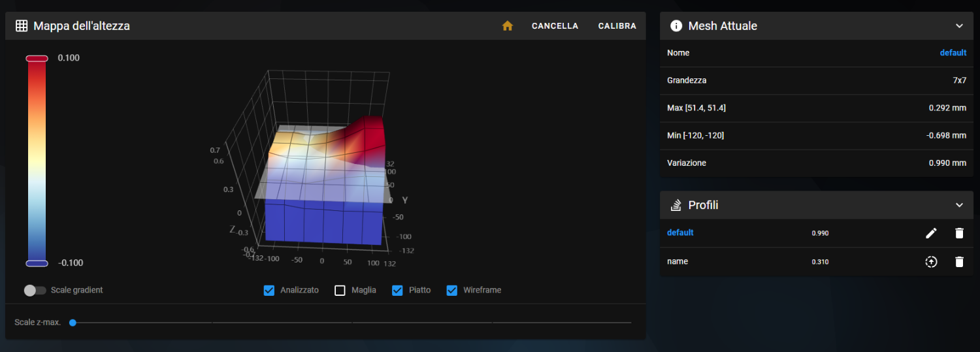Click the name profile row label

pos(678,261)
